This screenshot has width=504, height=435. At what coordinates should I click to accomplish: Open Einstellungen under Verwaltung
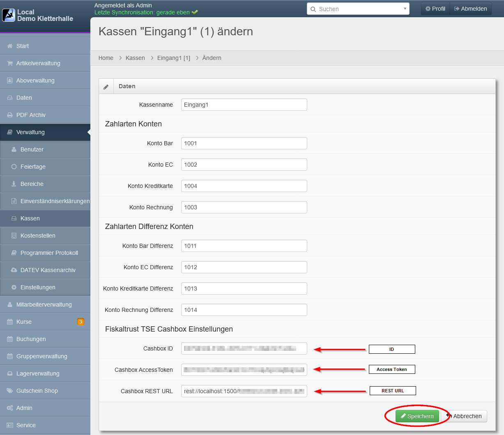click(38, 287)
